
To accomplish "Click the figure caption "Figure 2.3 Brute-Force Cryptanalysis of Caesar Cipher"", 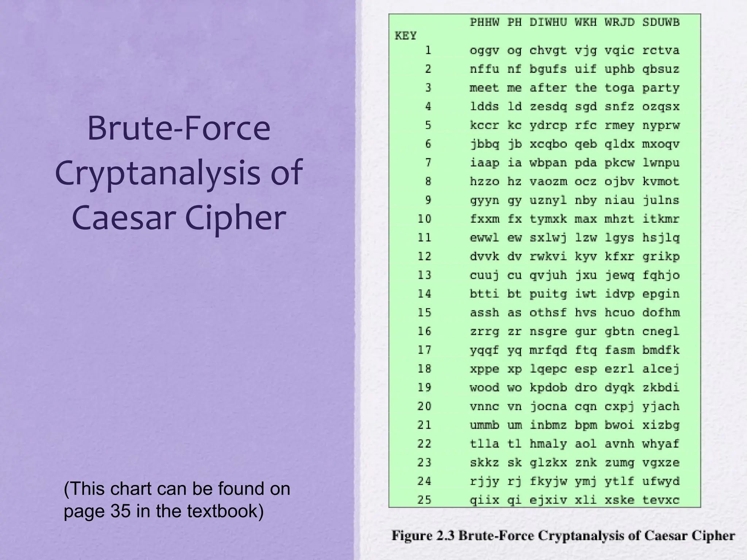I will (563, 536).
